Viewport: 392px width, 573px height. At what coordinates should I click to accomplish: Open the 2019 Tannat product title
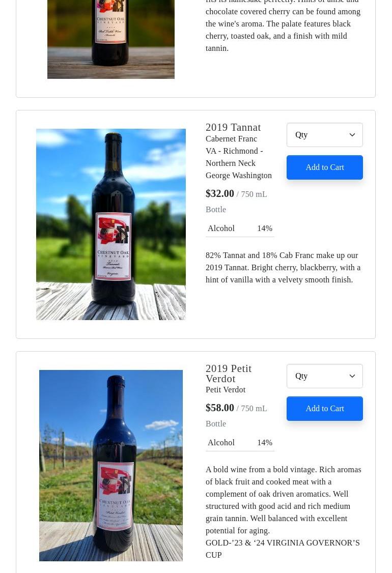(x=233, y=127)
